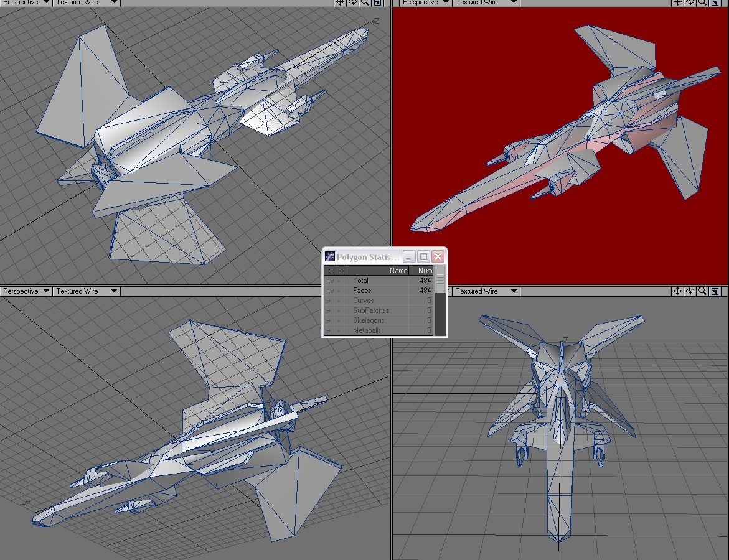Screen dimensions: 729x560
Task: Click the minus button in the statistics header
Action: click(340, 271)
